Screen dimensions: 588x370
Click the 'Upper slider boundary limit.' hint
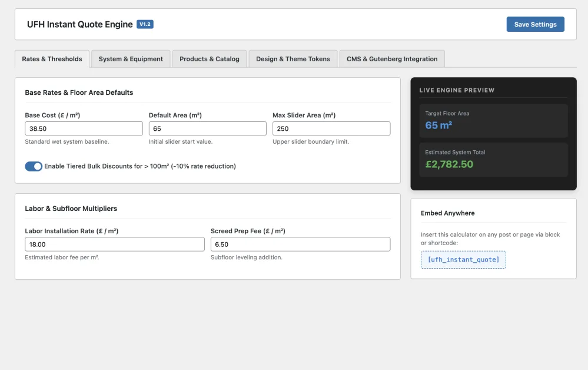point(311,141)
